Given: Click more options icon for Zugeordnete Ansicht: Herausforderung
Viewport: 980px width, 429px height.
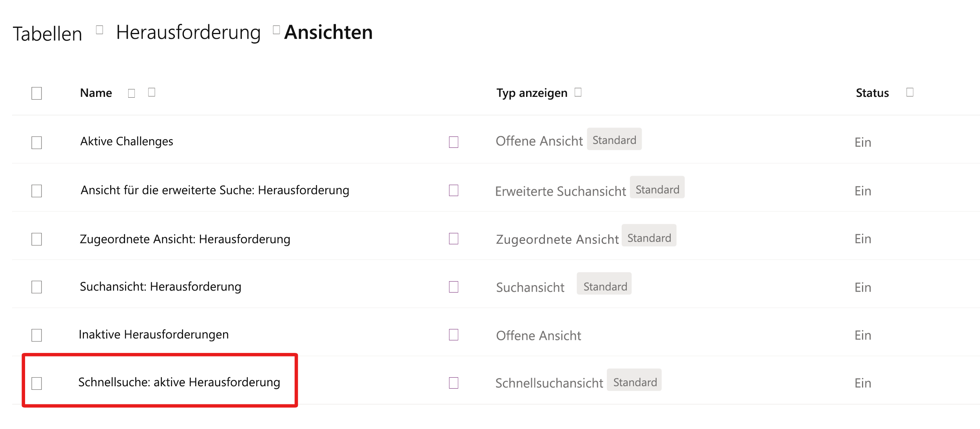Looking at the screenshot, I should [454, 238].
